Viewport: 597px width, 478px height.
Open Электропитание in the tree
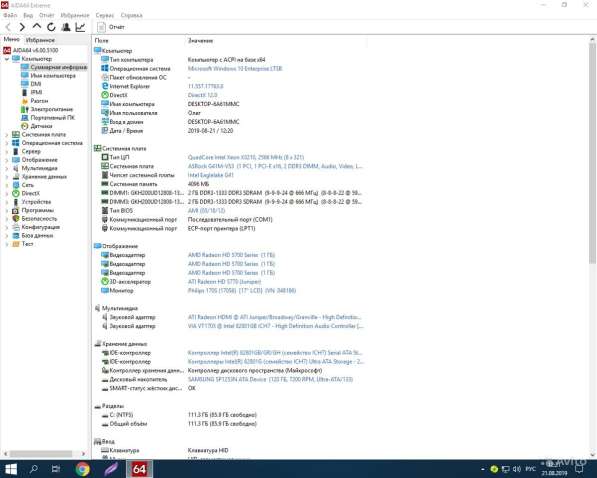pos(47,109)
